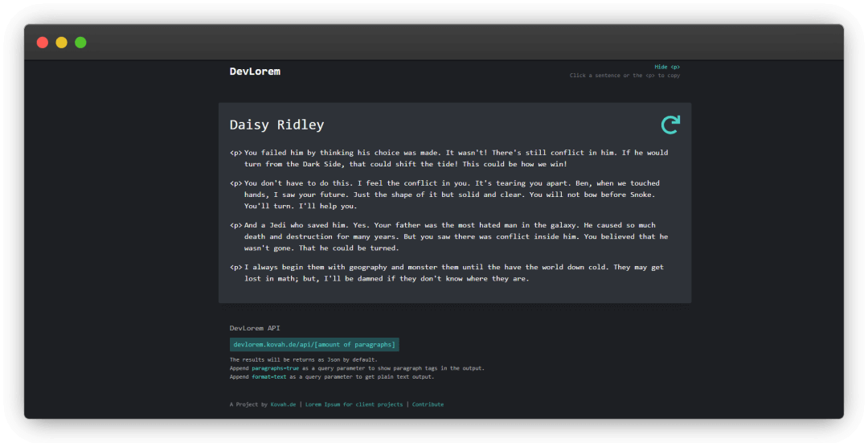Click the DevLorem site logo

255,72
